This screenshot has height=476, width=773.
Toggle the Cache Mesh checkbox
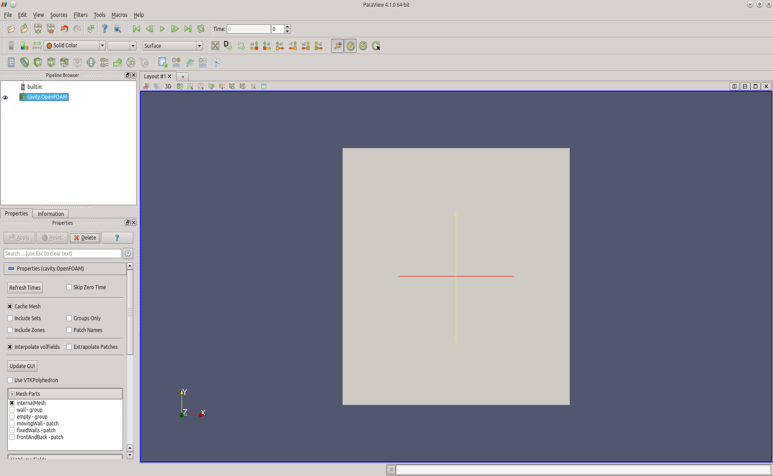pyautogui.click(x=10, y=306)
